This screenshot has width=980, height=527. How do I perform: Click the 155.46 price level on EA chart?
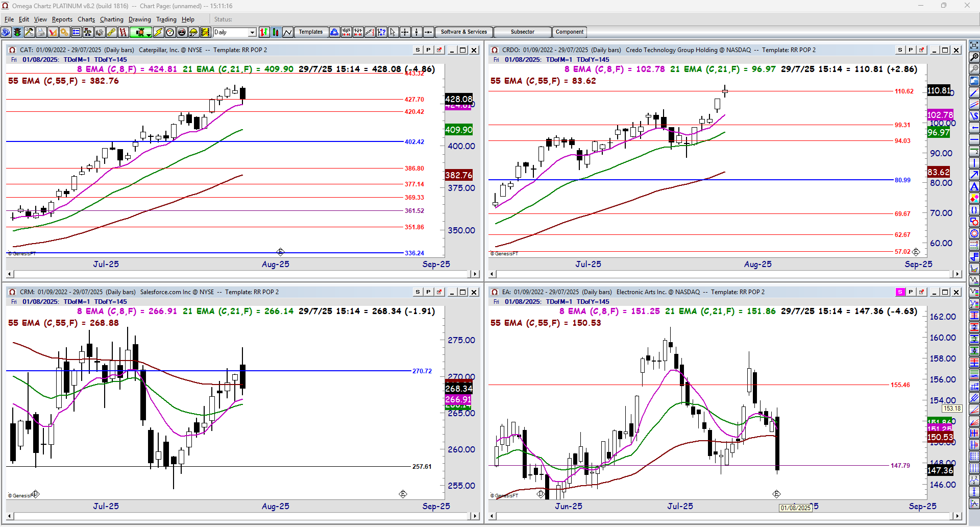(900, 385)
